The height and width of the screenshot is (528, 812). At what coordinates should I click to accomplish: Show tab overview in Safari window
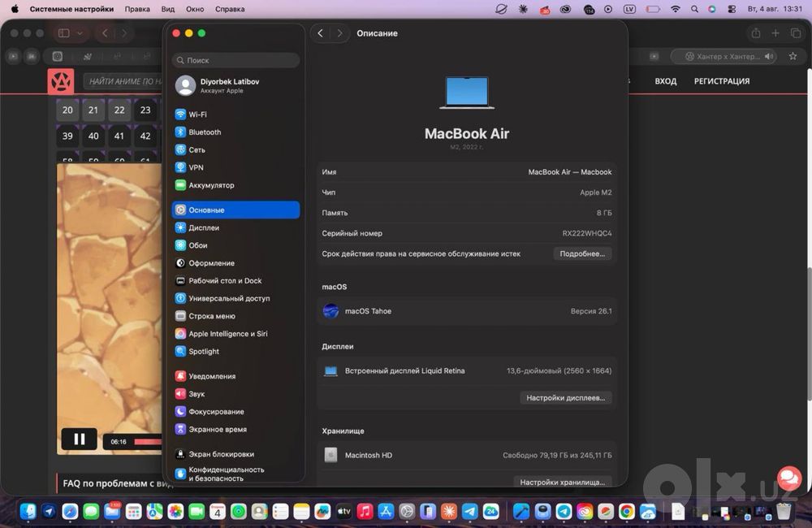point(796,33)
